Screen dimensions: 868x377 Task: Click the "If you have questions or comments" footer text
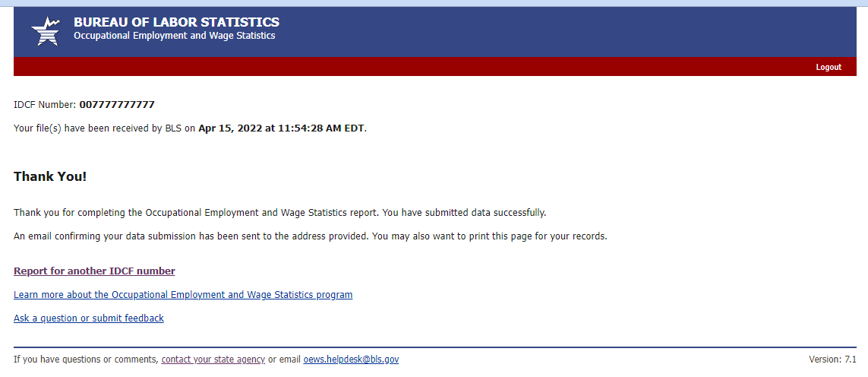point(85,360)
